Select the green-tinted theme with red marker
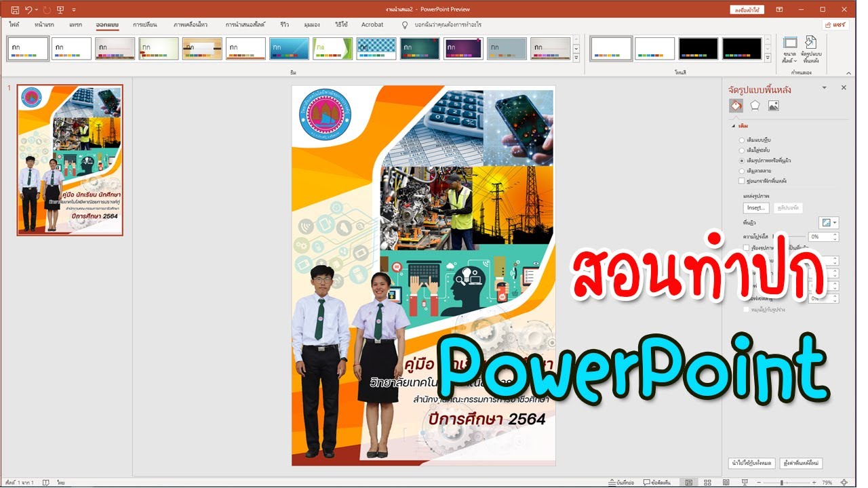Image resolution: width=868 pixels, height=488 pixels. (x=159, y=48)
